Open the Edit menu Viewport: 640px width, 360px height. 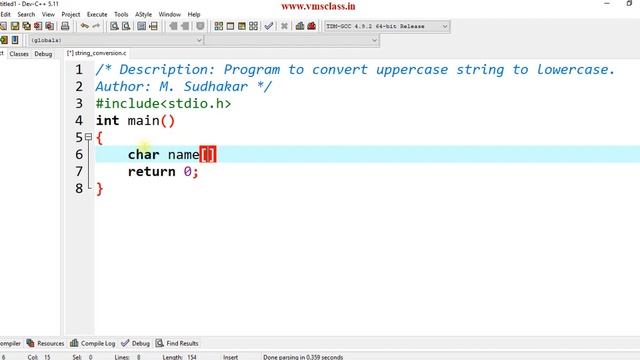point(5,14)
